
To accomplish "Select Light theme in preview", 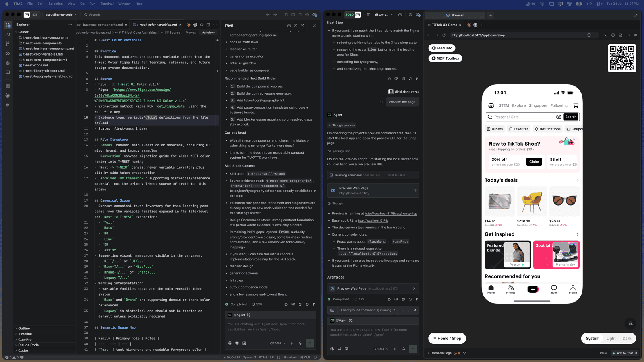I will (x=611, y=338).
